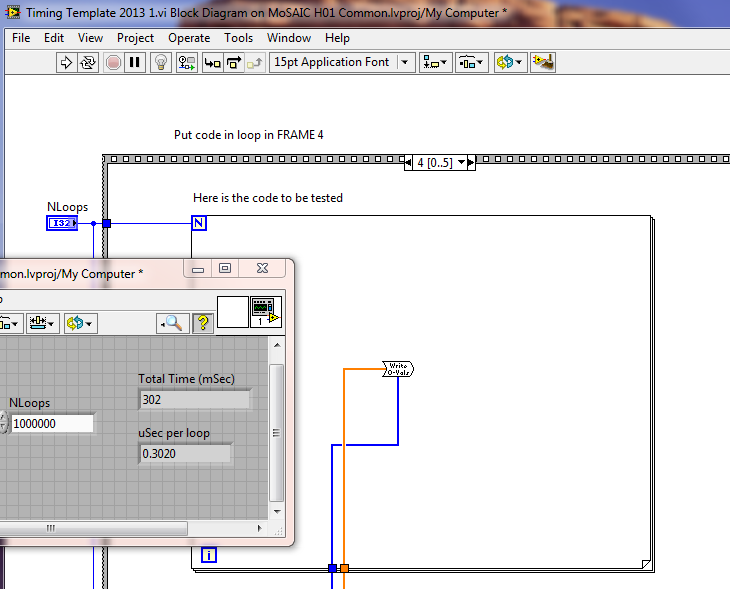Open Align Objects dropdown in Block Diagram toolbar

tap(436, 62)
